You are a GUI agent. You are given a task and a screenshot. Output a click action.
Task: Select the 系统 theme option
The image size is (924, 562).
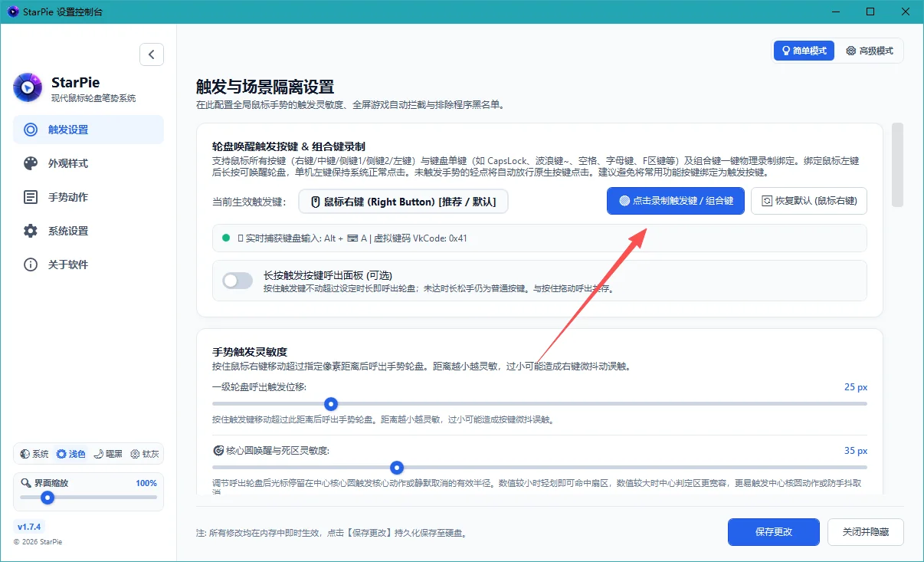pyautogui.click(x=34, y=454)
